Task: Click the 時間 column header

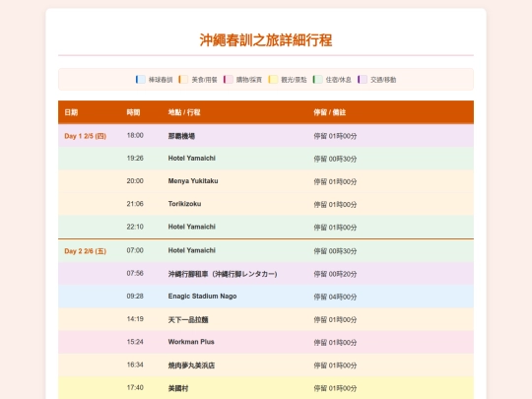Action: click(x=133, y=112)
